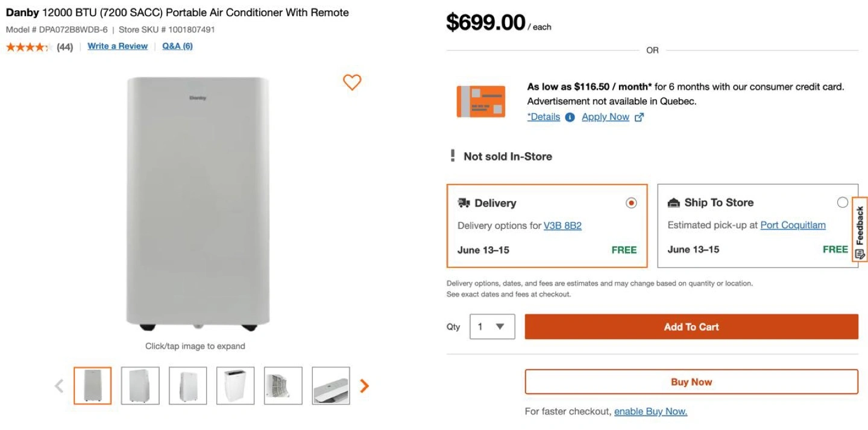Click the orange next thumbnail arrow

364,385
